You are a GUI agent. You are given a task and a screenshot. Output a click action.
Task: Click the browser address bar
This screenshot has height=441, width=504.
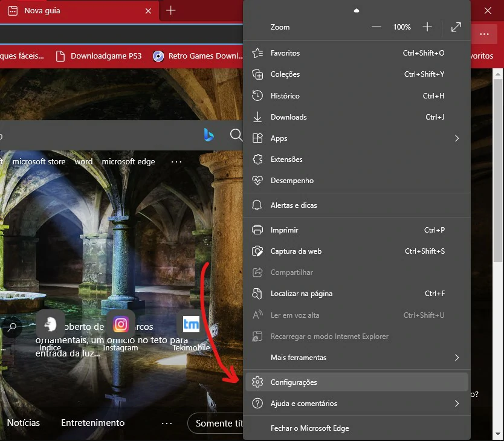point(121,34)
